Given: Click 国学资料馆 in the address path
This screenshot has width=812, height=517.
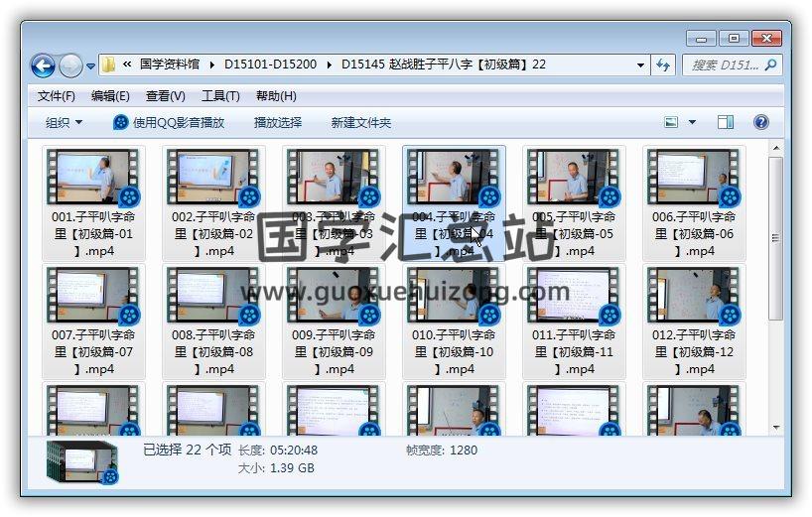Looking at the screenshot, I should (170, 65).
